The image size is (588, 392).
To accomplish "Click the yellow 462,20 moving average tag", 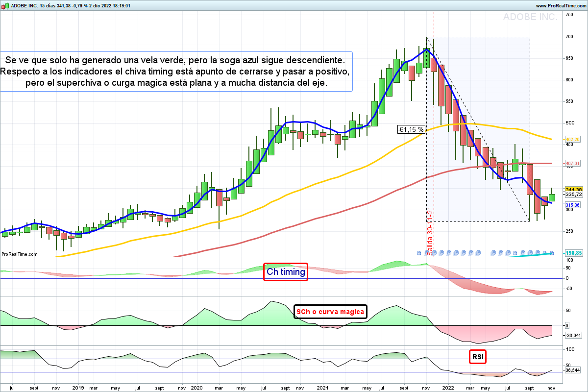I will 573,140.
